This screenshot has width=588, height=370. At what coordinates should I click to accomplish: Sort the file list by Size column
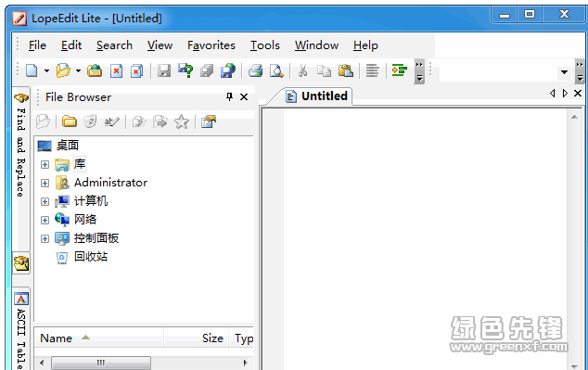click(x=197, y=338)
